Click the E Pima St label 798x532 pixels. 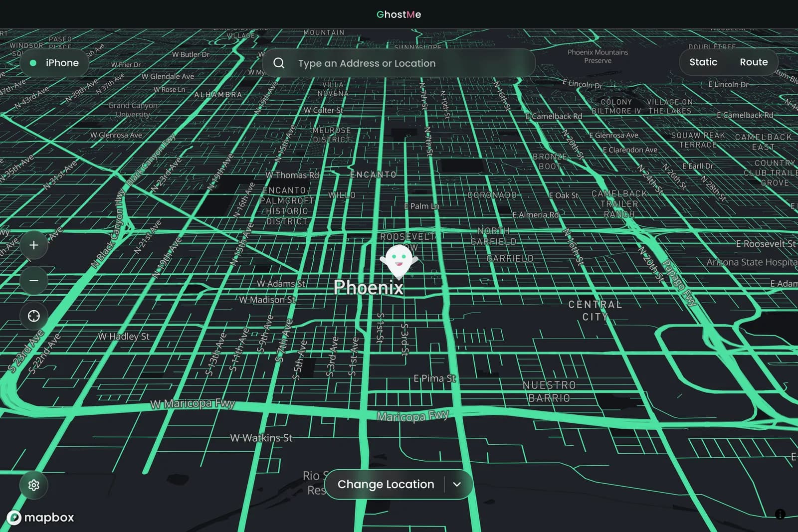pyautogui.click(x=434, y=378)
